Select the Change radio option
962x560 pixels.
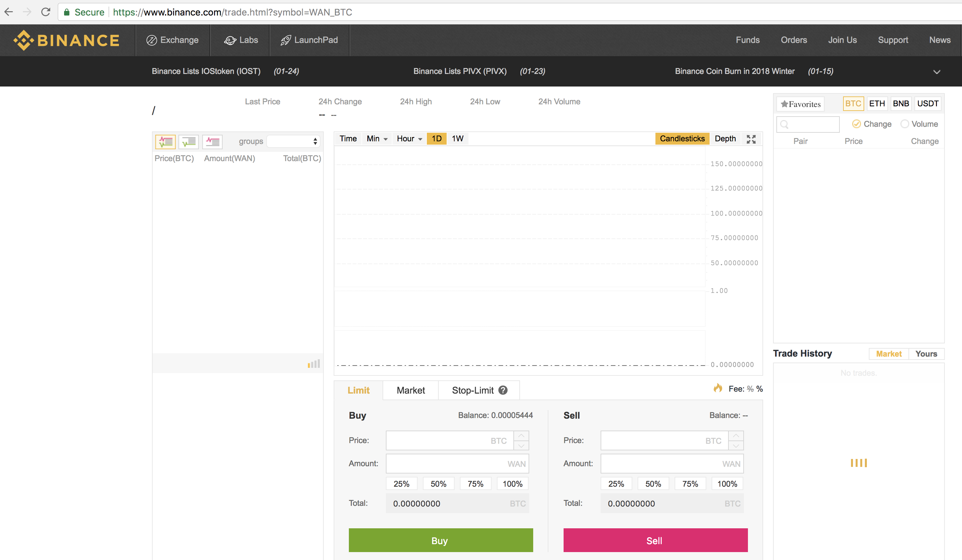click(856, 124)
